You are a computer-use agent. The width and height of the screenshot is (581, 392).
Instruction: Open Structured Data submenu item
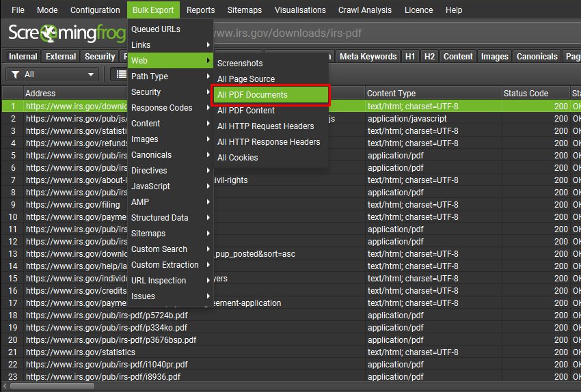point(170,218)
